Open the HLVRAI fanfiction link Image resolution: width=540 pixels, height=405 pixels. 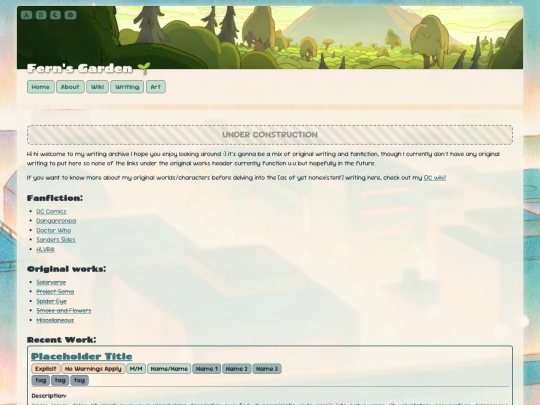[45, 249]
